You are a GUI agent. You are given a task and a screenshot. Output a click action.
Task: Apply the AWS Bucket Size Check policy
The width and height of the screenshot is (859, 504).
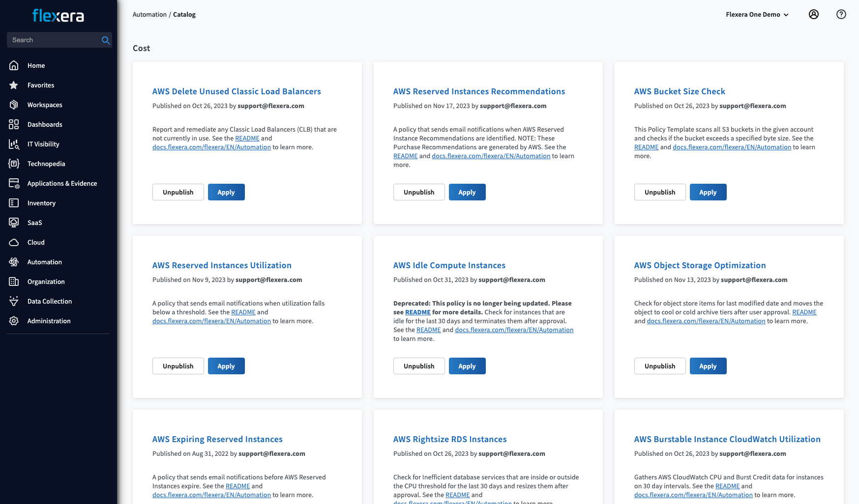pos(708,192)
